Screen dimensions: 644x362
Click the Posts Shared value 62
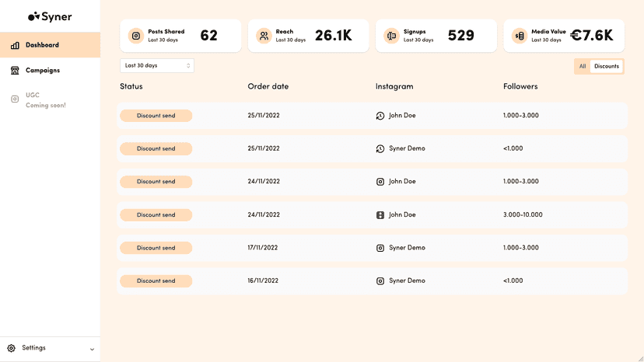point(208,36)
